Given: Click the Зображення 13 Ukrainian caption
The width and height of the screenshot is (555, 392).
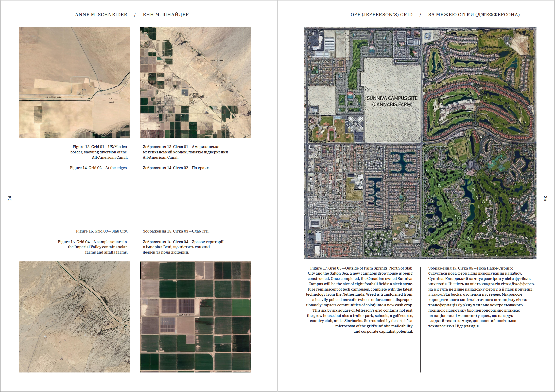Looking at the screenshot, I should [185, 152].
